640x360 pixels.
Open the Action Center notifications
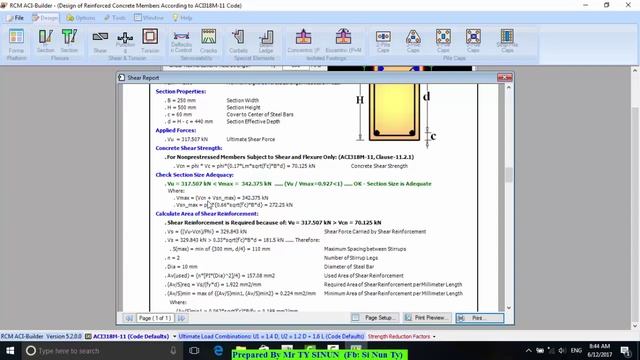coord(626,351)
